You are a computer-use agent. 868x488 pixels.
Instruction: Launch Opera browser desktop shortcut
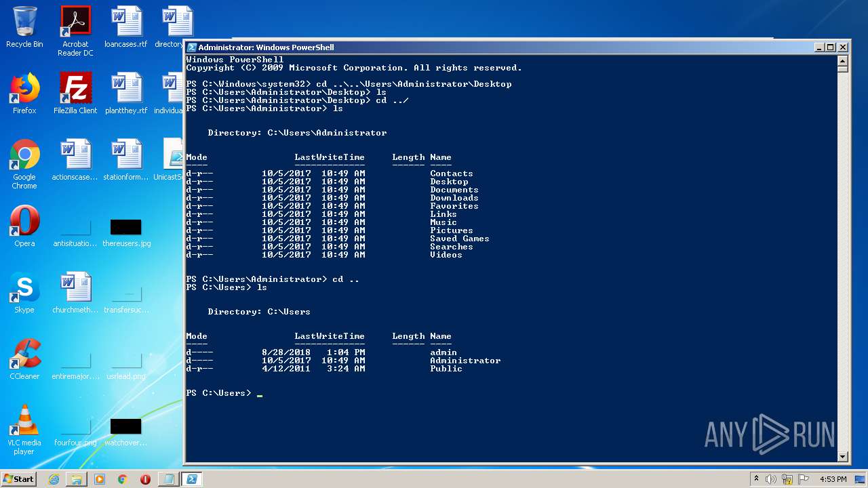pyautogui.click(x=24, y=226)
